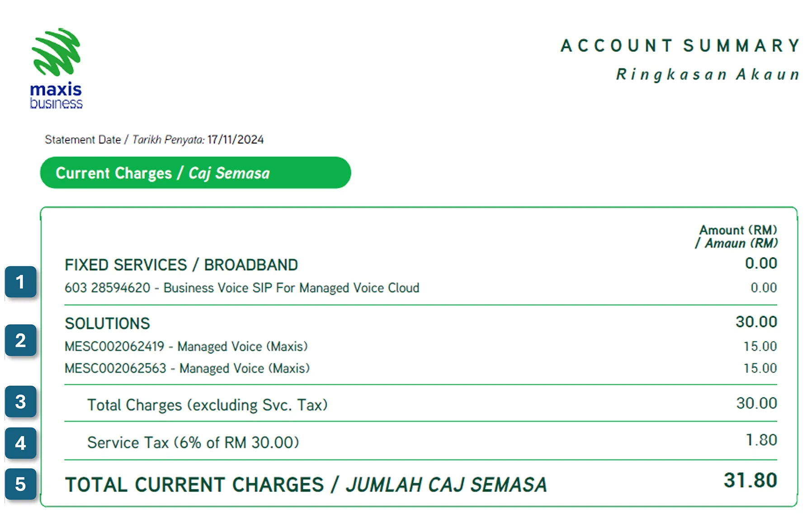Click the Service Tax 6% row label
Viewport: 807px width, 532px height.
pos(193,443)
